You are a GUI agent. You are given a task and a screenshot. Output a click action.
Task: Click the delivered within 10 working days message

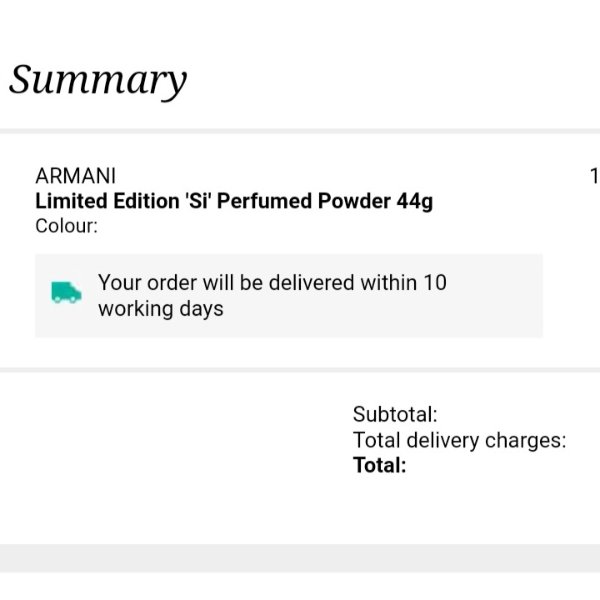pos(272,295)
